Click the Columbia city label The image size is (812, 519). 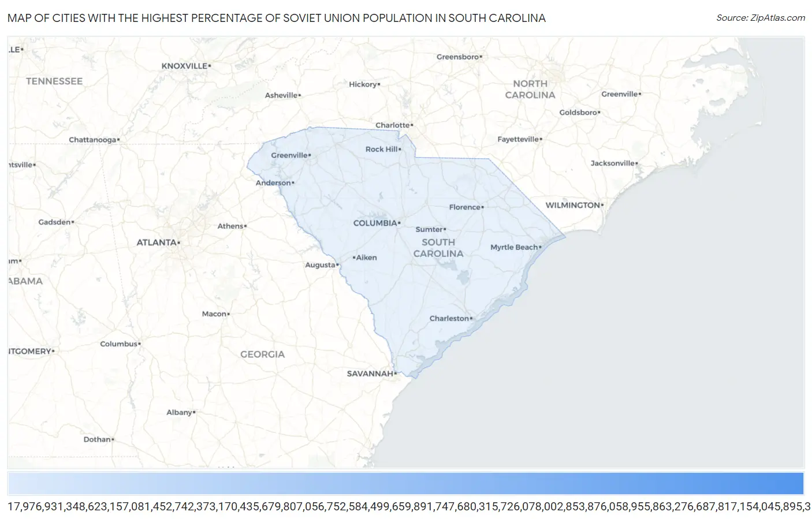click(375, 223)
